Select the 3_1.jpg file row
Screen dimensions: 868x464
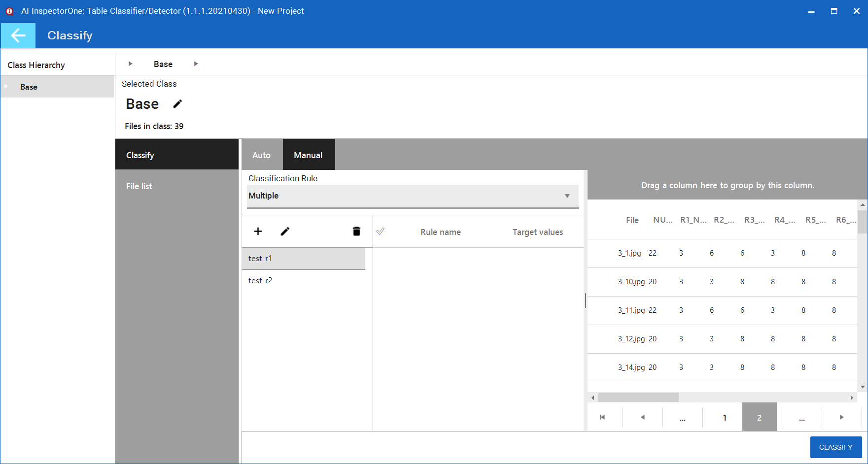pos(722,253)
